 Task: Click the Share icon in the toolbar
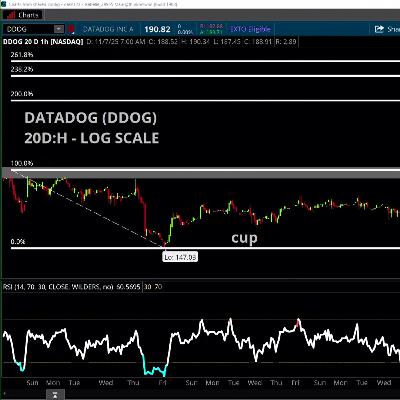[379, 29]
